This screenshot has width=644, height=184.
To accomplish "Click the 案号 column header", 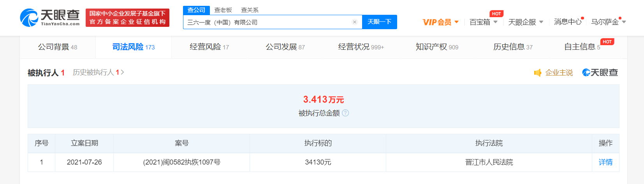I will [x=182, y=143].
